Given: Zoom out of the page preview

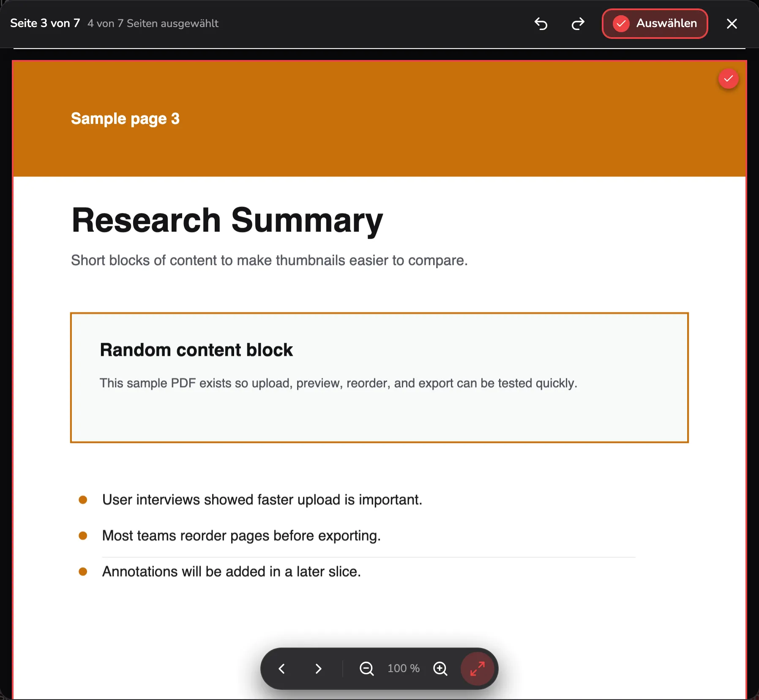Looking at the screenshot, I should click(x=366, y=668).
